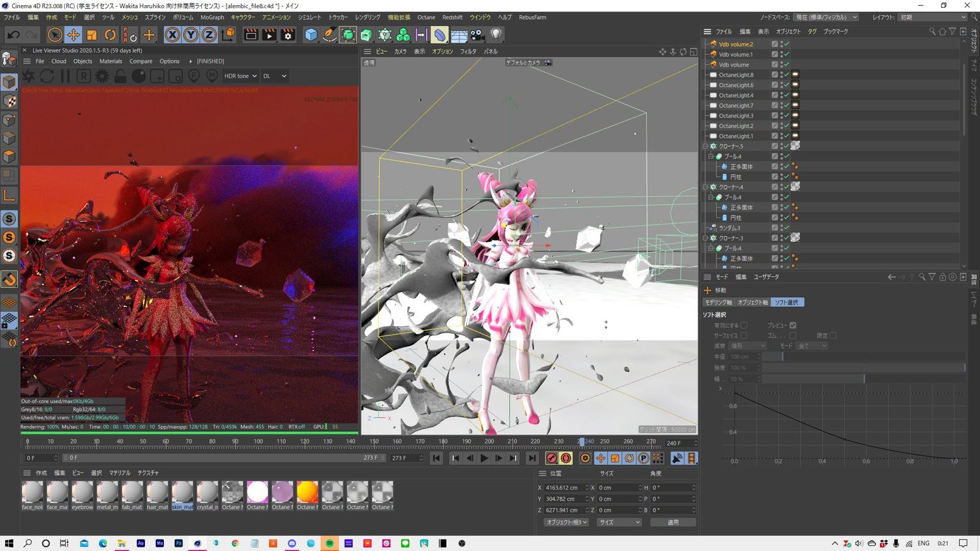Image resolution: width=980 pixels, height=551 pixels.
Task: Click the 適用 apply button
Action: [x=673, y=522]
